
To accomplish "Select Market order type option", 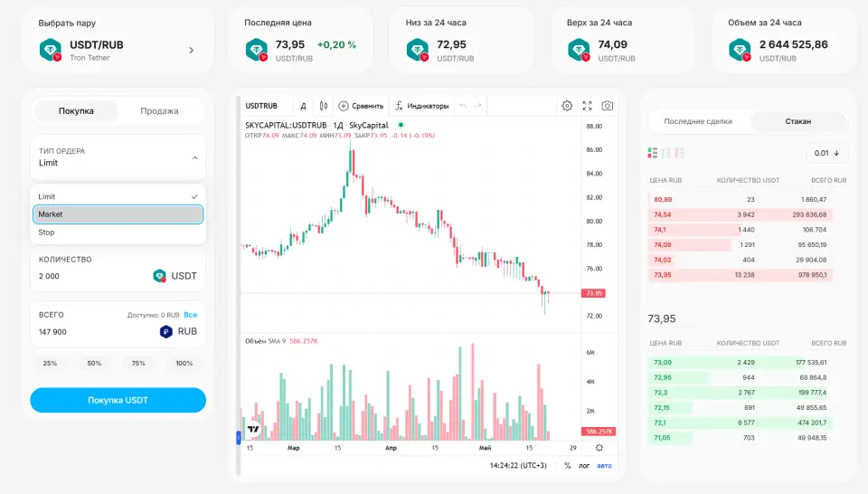I will (118, 214).
